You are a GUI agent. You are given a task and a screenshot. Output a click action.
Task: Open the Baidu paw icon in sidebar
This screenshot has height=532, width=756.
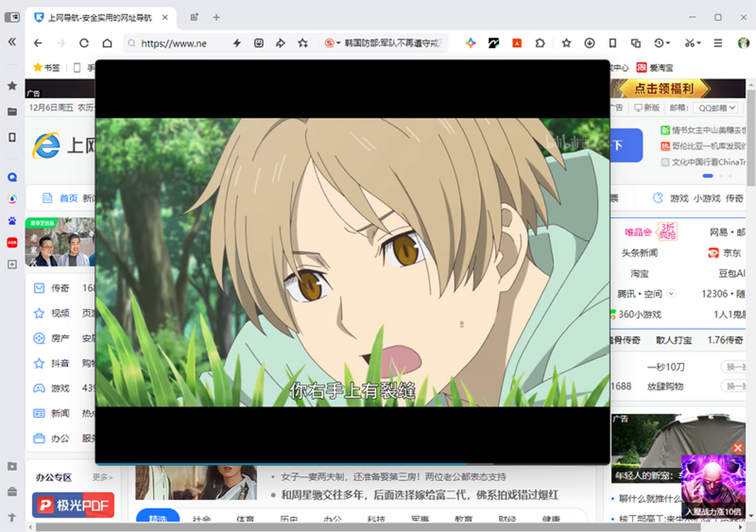coord(12,221)
